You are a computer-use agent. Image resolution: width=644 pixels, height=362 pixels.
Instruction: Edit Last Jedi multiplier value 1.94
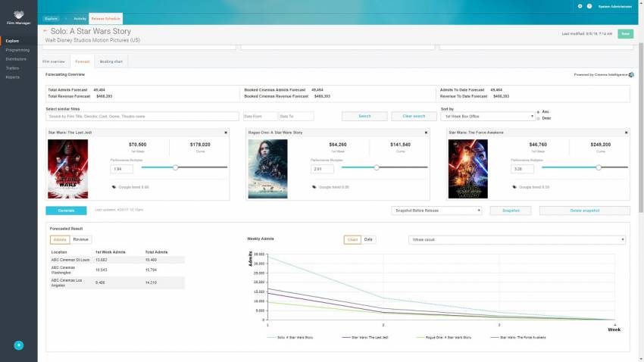pyautogui.click(x=121, y=169)
